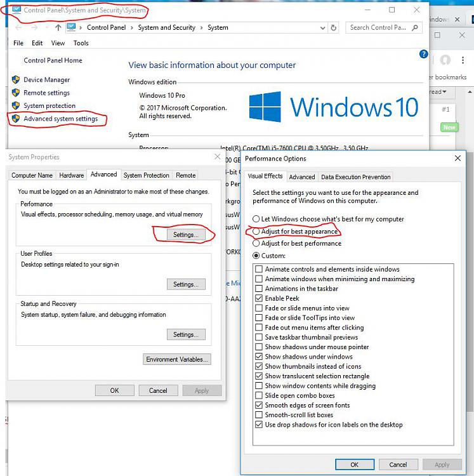Viewport: 474px width, 476px height.
Task: Switch to the Remote tab
Action: 186,175
